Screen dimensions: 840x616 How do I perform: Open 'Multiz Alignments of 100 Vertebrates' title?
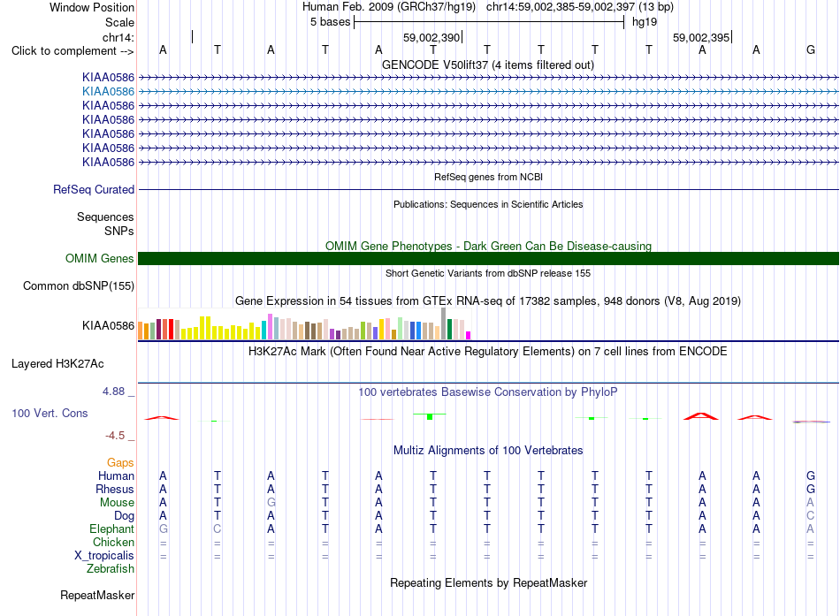click(488, 451)
